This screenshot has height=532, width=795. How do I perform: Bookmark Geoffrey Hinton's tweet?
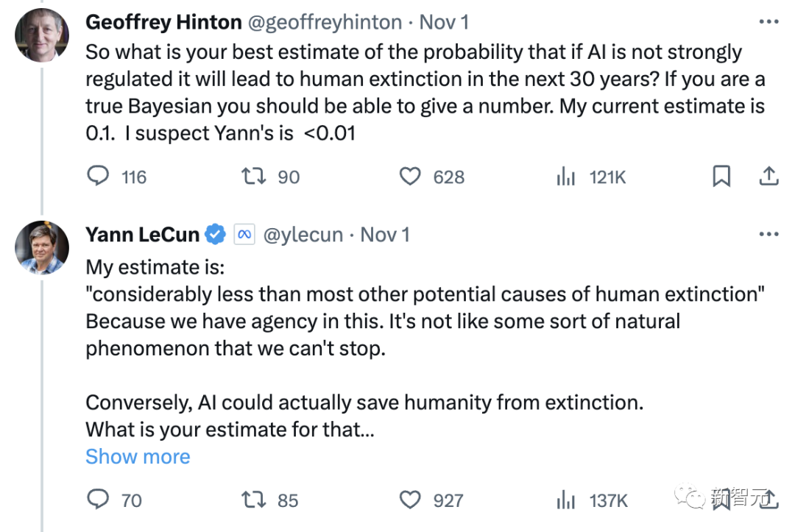pyautogui.click(x=721, y=177)
